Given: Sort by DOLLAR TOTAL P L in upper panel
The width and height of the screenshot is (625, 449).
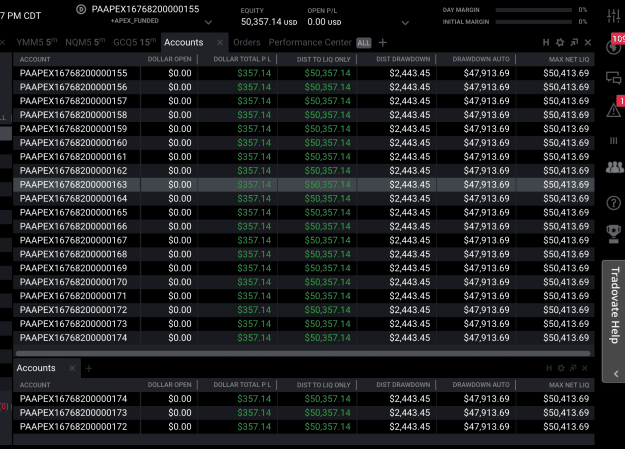Looking at the screenshot, I should (242, 59).
